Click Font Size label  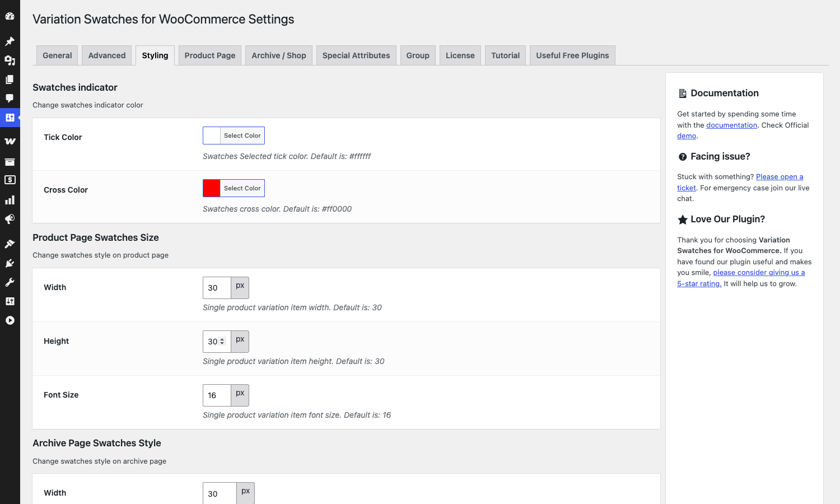(x=61, y=395)
